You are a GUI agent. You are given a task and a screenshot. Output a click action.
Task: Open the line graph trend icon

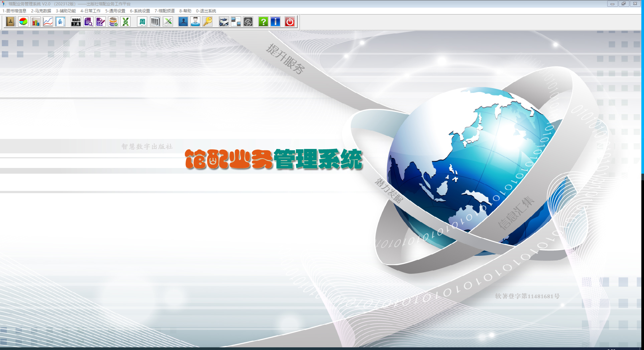pos(48,22)
